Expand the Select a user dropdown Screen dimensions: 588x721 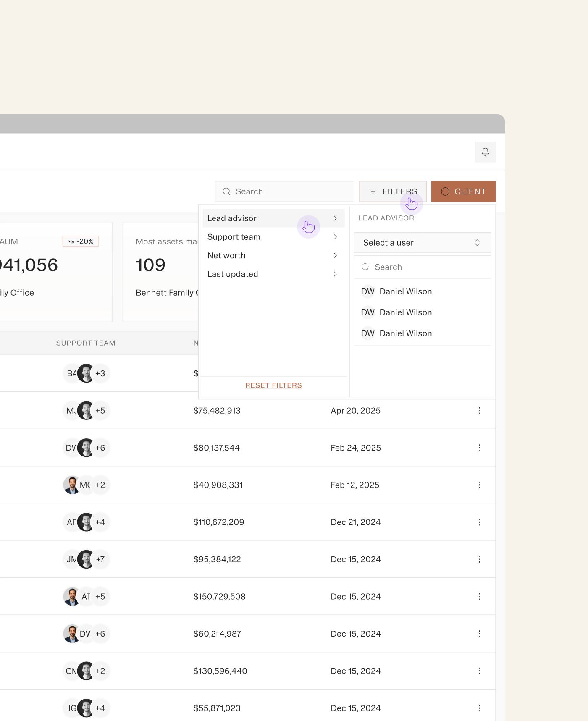click(422, 243)
